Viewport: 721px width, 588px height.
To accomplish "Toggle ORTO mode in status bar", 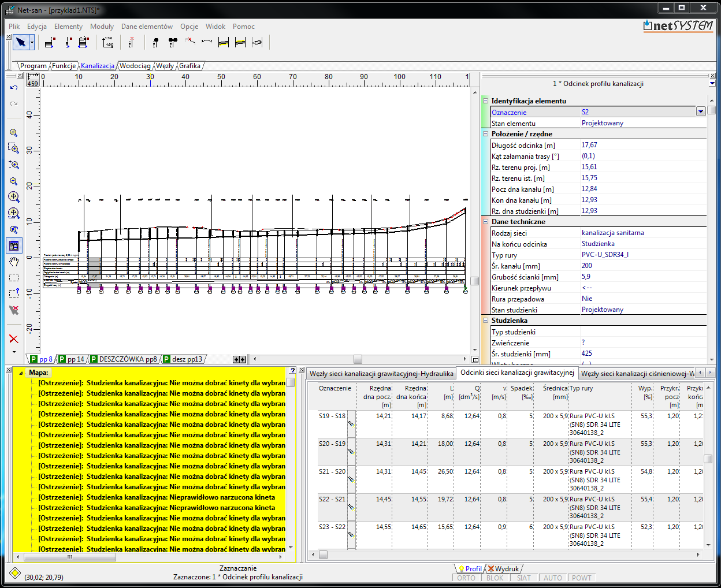I will point(466,578).
